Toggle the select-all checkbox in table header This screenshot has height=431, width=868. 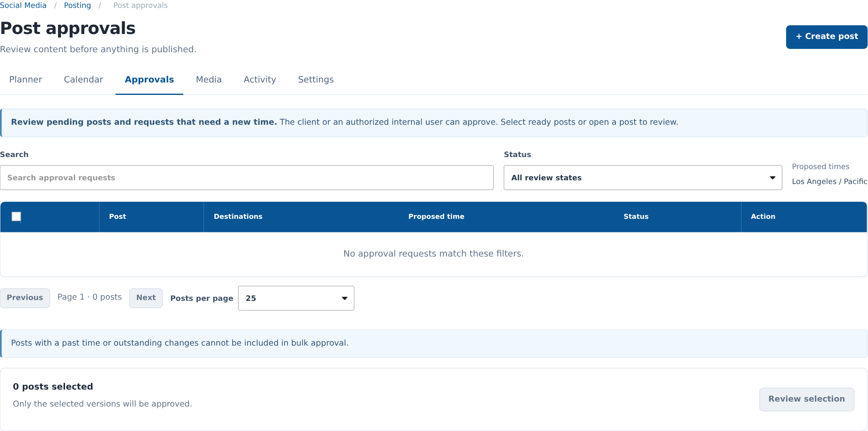coord(17,217)
